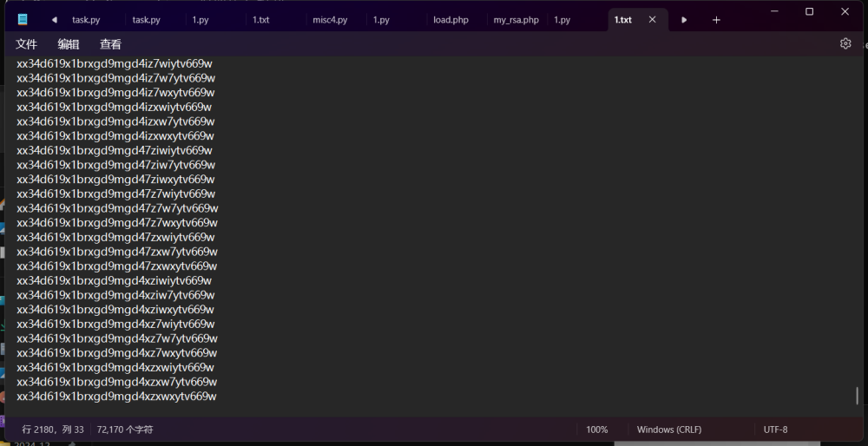Click the line ending in 47ziw7ytv669w
868x446 pixels.
click(115, 165)
